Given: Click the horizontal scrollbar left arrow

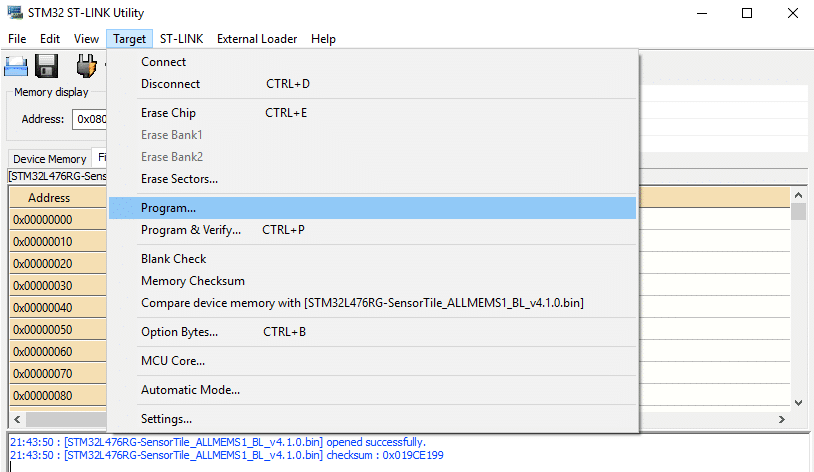Looking at the screenshot, I should click(16, 420).
